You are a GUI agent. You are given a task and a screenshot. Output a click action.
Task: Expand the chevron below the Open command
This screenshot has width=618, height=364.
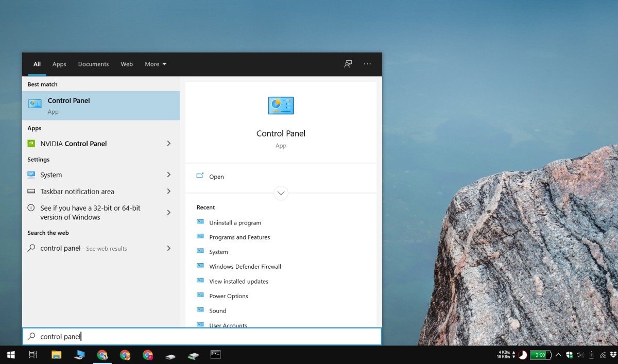coord(281,193)
